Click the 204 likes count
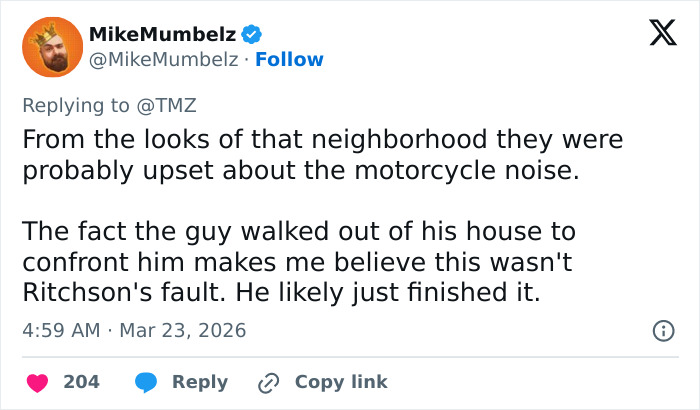The height and width of the screenshot is (410, 700). [81, 382]
